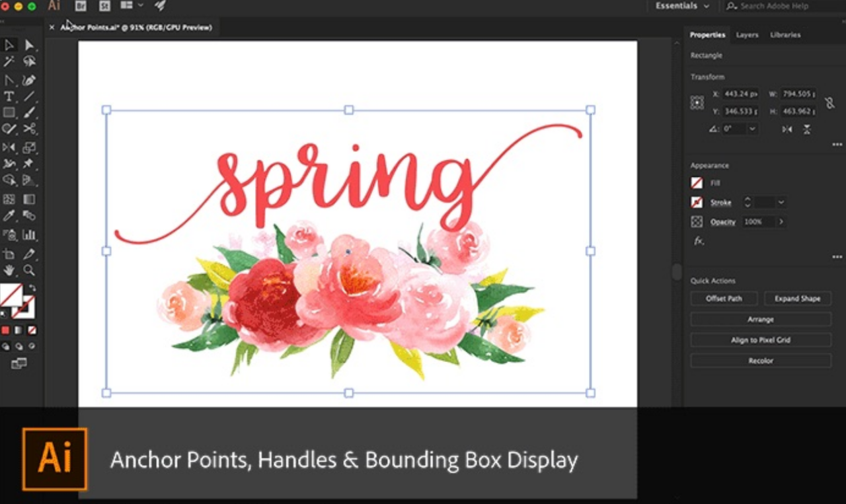Expand the Opacity options arrow
Image resolution: width=846 pixels, height=504 pixels.
click(x=781, y=222)
